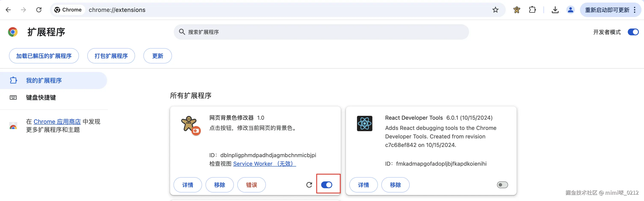Open the Extensions puzzle-piece menu
644x201 pixels.
click(532, 10)
